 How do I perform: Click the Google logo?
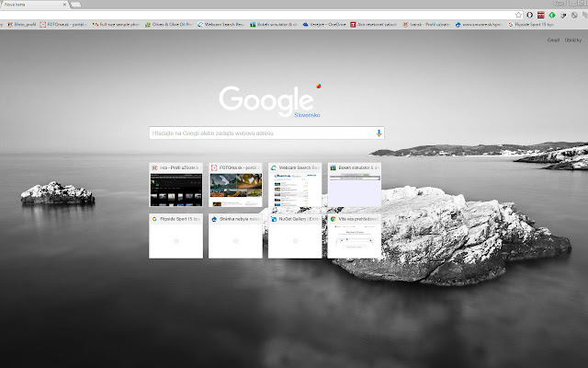click(266, 100)
